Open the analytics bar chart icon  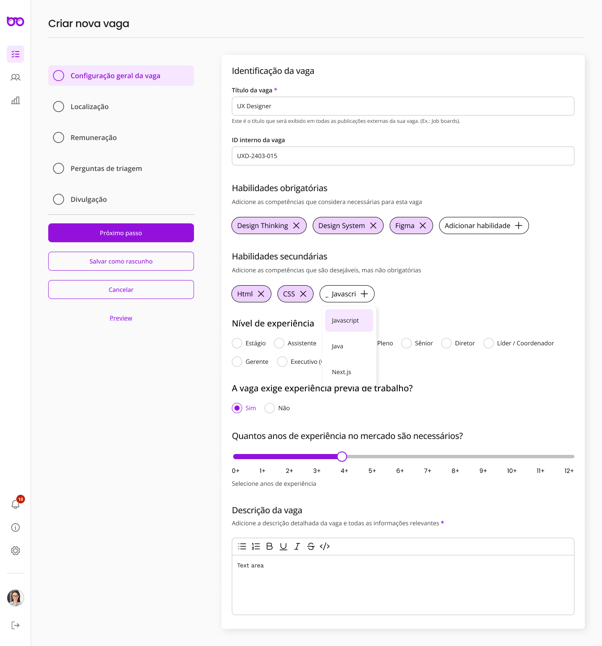point(15,100)
